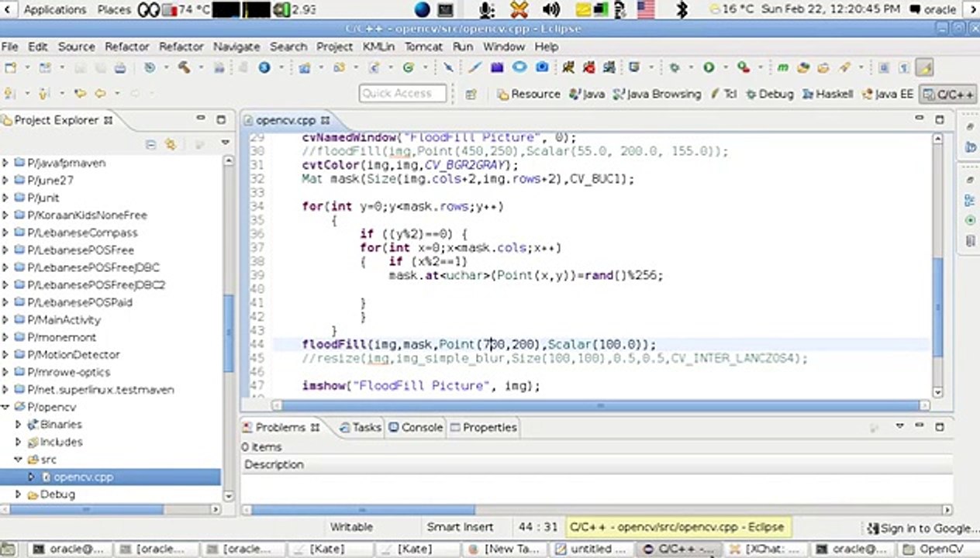Click the camera snapshot toolbar icon
This screenshot has height=558, width=980.
click(543, 68)
